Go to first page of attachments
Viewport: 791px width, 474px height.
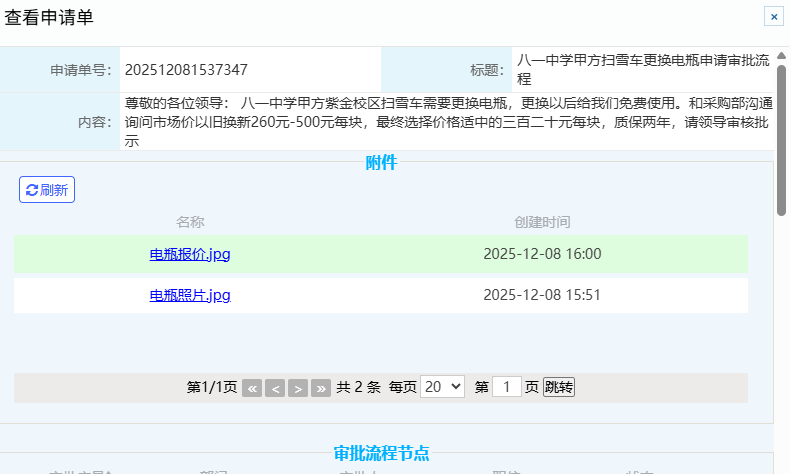point(252,388)
